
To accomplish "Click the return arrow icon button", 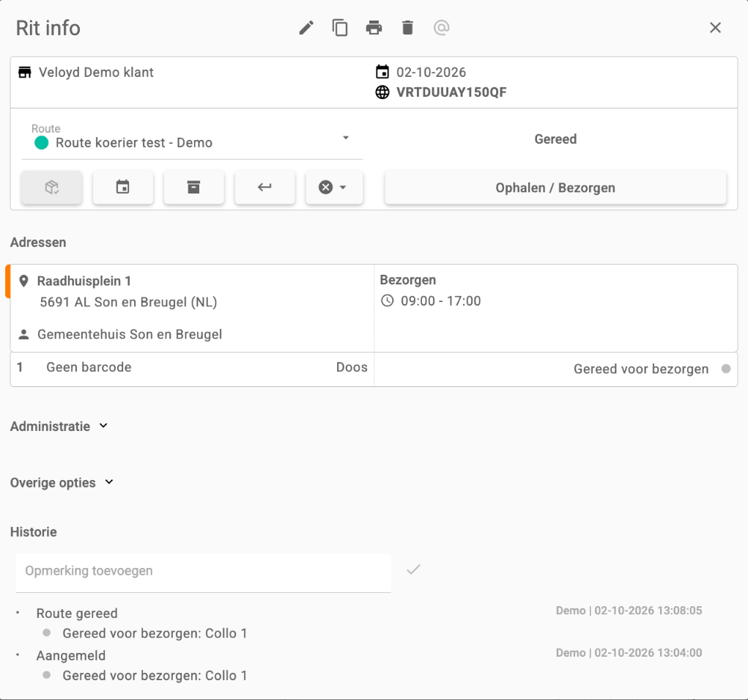I will tap(264, 188).
